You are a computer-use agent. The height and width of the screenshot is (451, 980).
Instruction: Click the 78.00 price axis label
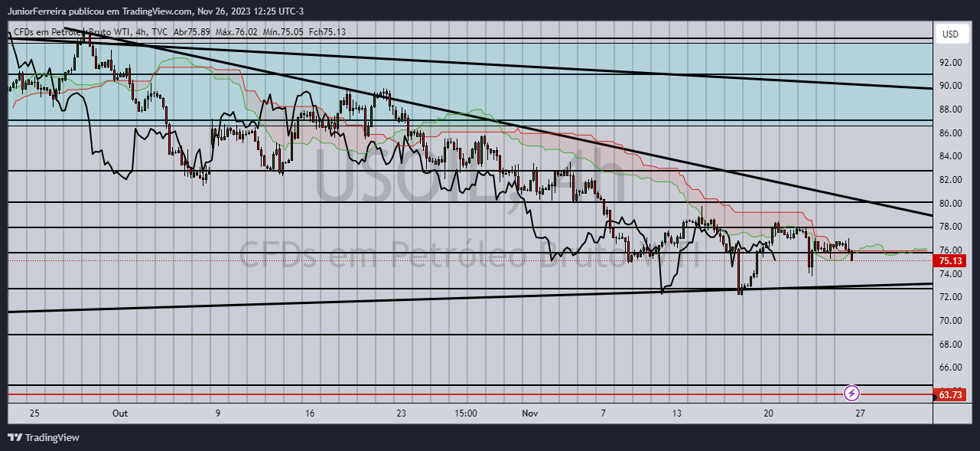950,227
